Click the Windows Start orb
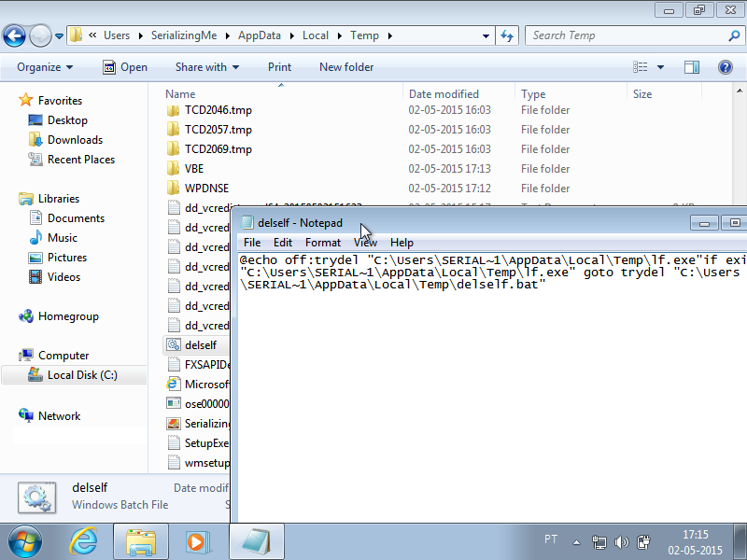 [x=25, y=540]
